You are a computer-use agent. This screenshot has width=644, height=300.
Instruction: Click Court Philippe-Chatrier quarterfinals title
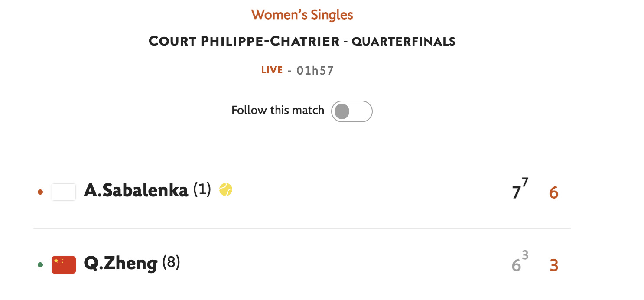pyautogui.click(x=302, y=42)
